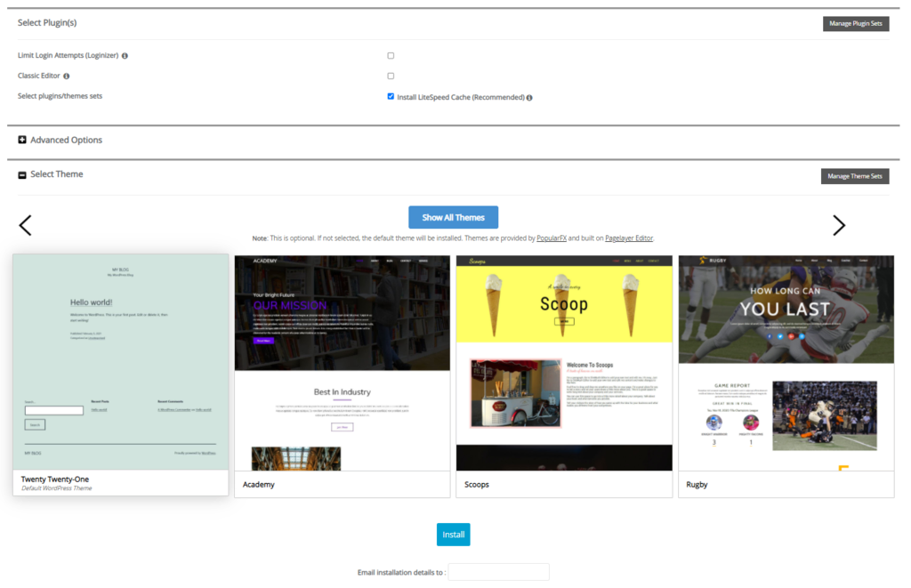Click the left arrow to browse previous themes
Screen dimensions: 911x588
coord(25,225)
